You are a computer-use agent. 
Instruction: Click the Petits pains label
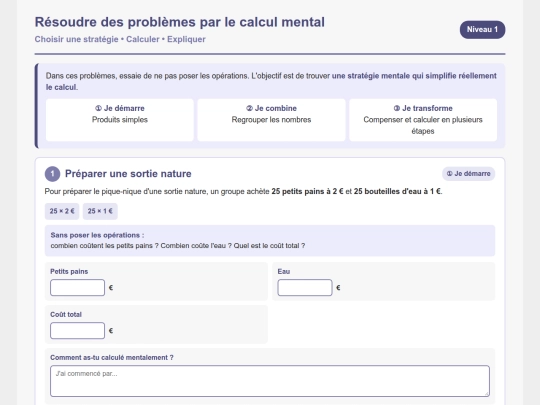[69, 271]
